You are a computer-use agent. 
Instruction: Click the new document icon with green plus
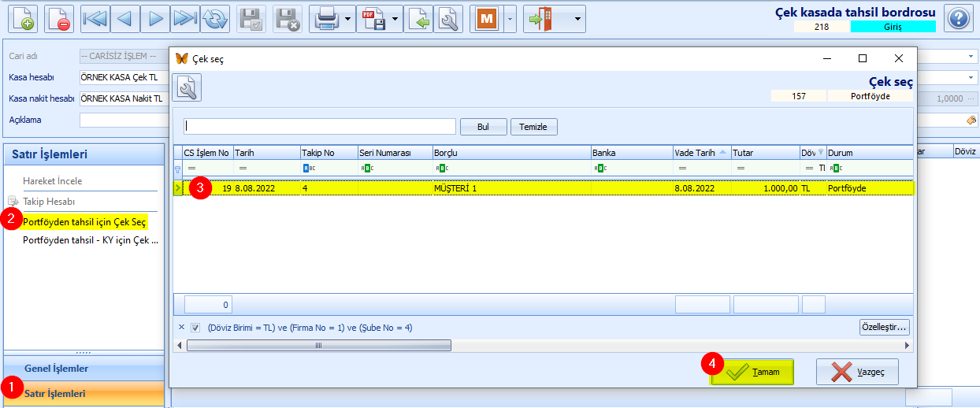click(24, 19)
